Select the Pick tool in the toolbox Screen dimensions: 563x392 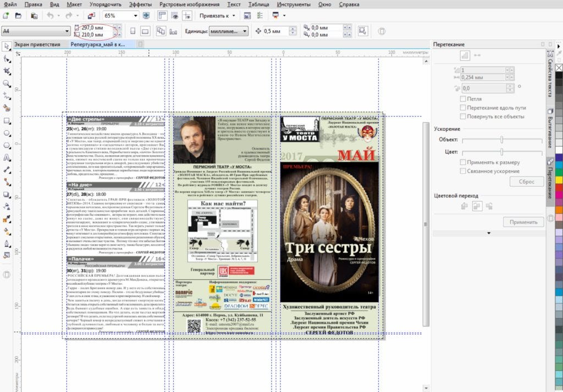pos(7,46)
